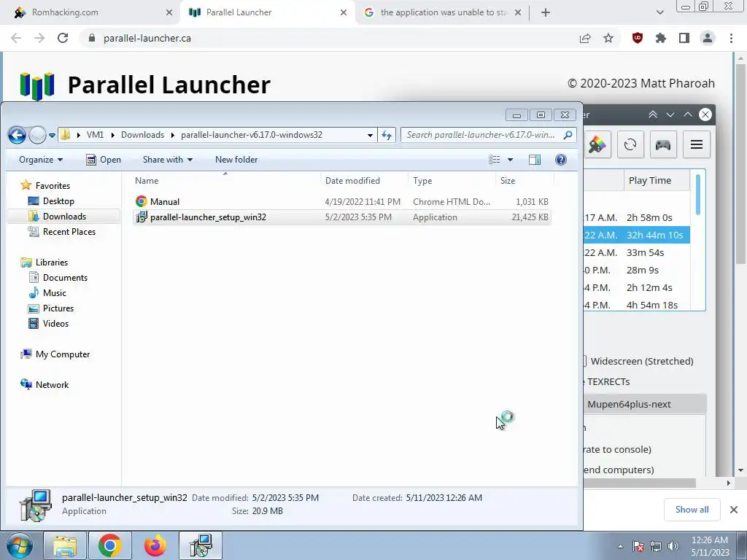Switch to the Parallel Launcher tab
The height and width of the screenshot is (560, 747).
tap(267, 12)
